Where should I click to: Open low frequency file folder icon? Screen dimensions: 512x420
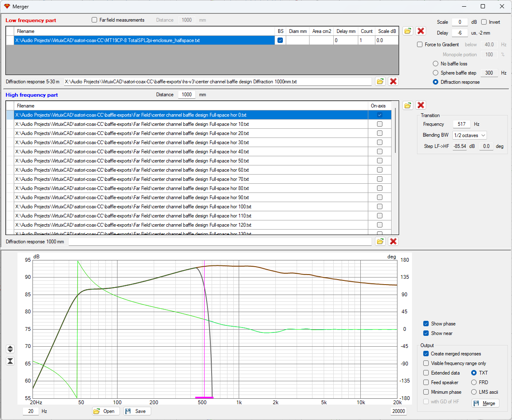click(x=408, y=31)
